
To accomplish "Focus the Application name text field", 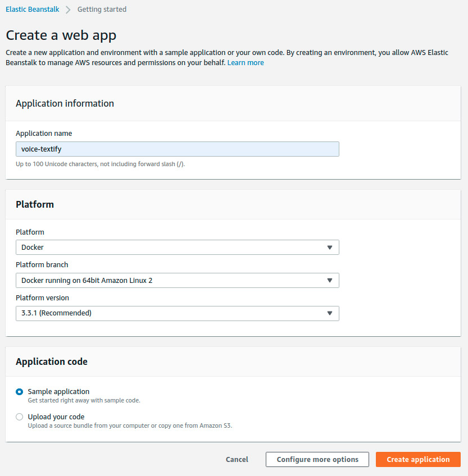I will click(x=177, y=149).
